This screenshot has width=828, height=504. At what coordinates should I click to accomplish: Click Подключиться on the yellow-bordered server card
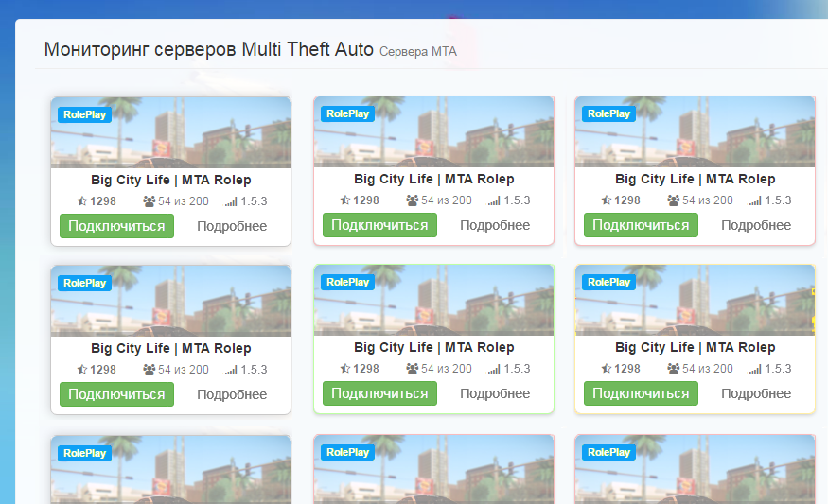pos(641,393)
